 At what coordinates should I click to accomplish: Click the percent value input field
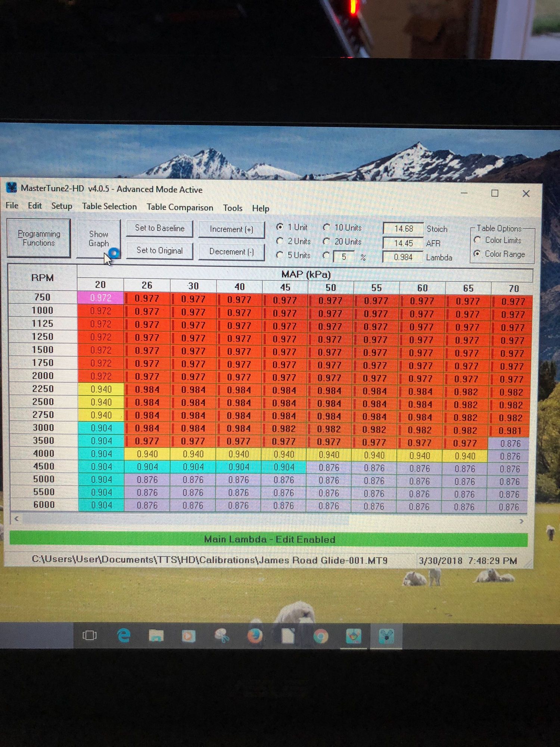point(344,257)
